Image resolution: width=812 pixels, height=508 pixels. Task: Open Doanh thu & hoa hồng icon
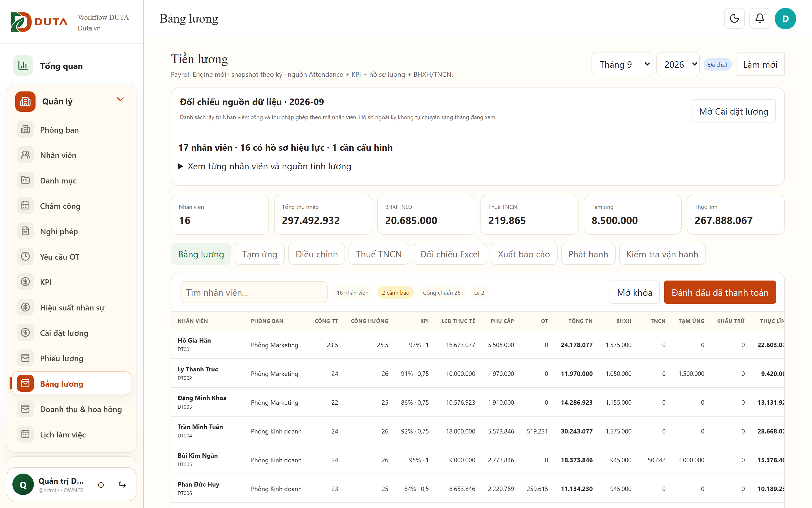[x=25, y=409]
